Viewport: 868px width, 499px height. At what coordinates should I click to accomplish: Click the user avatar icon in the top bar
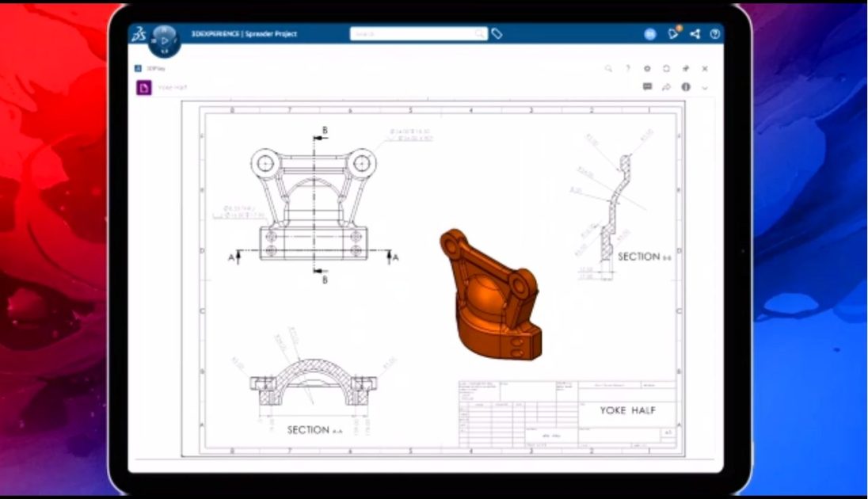pos(649,34)
